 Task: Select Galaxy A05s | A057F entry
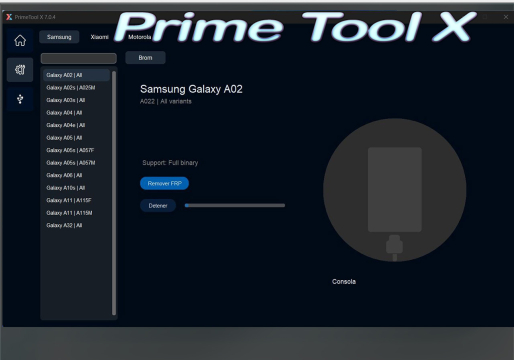(76, 150)
